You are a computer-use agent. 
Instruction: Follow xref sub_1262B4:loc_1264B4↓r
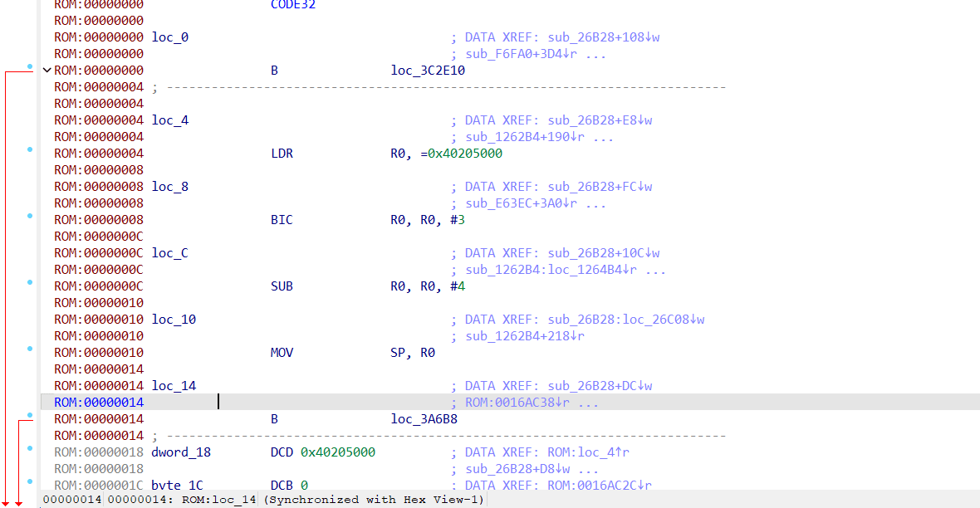tap(551, 270)
